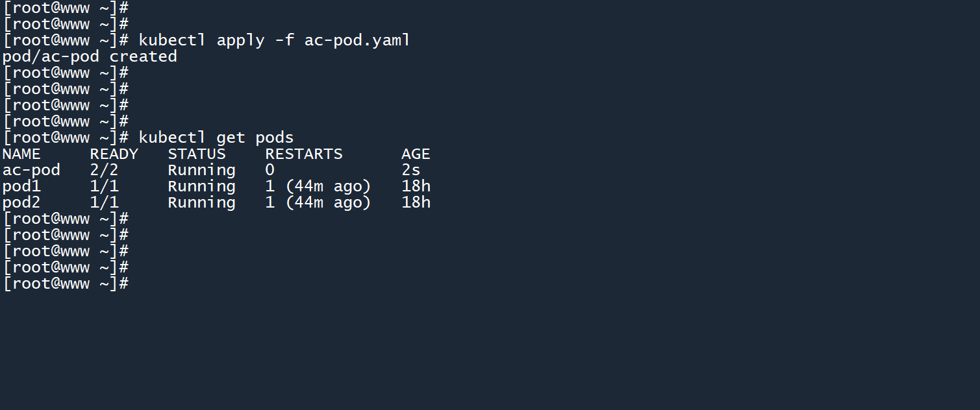This screenshot has height=410, width=980.
Task: Click the 18h age value for pod2
Action: tap(416, 202)
